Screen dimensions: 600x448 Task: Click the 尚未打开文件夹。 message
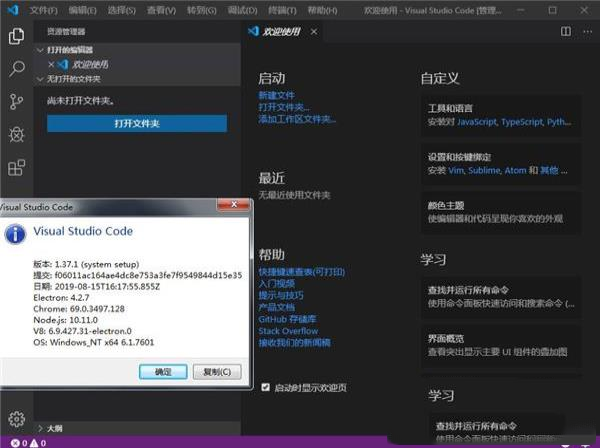coord(80,101)
